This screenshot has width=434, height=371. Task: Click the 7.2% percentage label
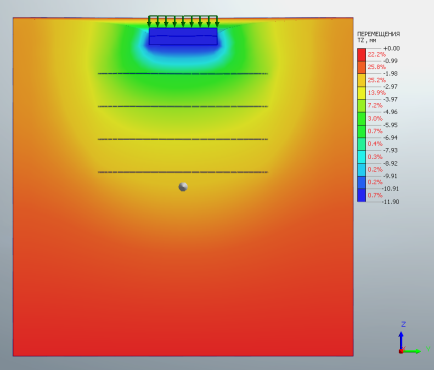click(x=375, y=106)
